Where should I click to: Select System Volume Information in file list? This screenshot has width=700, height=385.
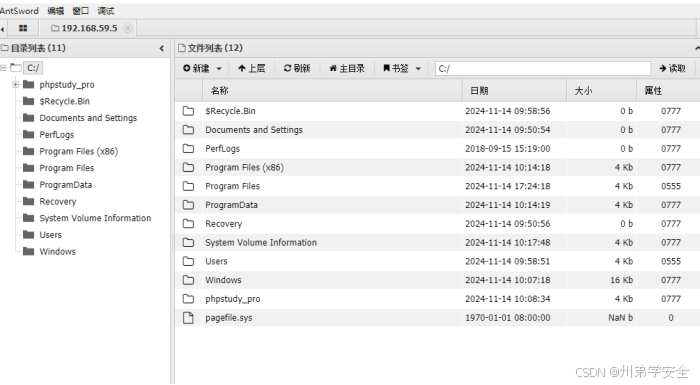point(261,242)
